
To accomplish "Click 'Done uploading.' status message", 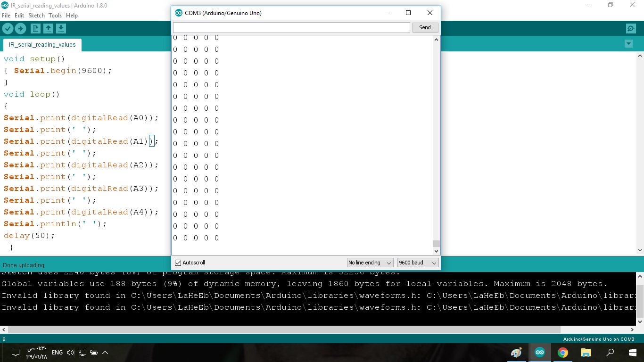I will 24,265.
